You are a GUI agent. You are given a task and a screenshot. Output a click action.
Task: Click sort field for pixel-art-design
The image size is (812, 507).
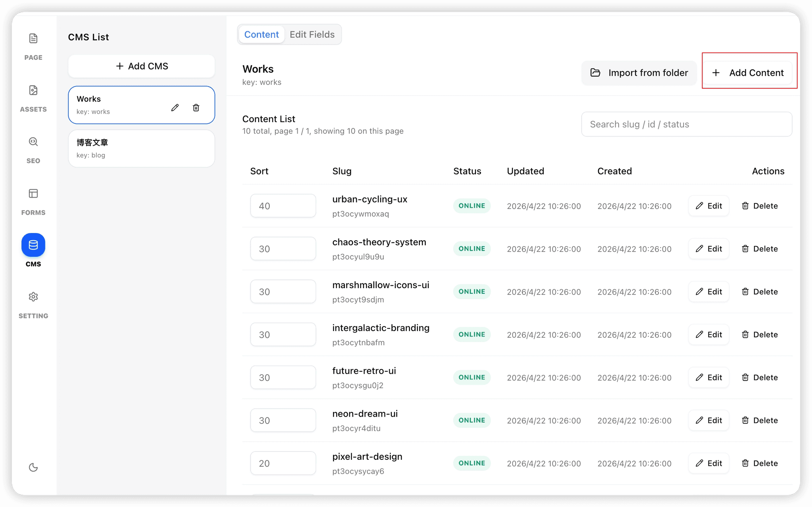[x=283, y=463]
